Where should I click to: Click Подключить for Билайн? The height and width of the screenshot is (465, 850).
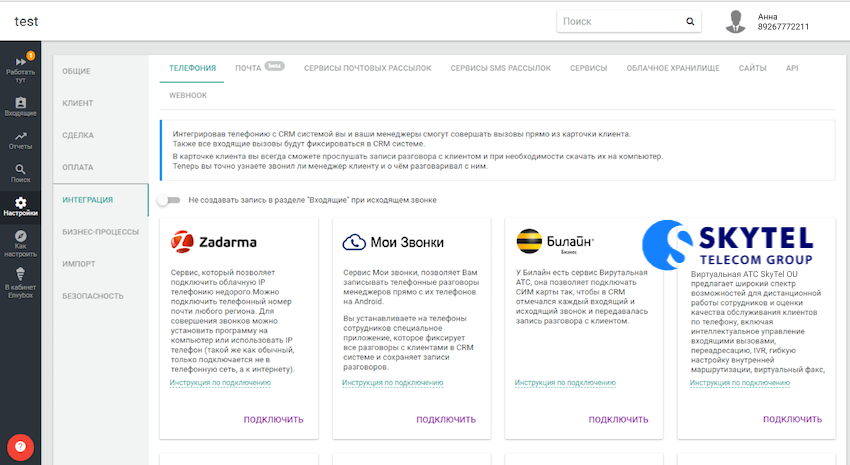[x=619, y=419]
